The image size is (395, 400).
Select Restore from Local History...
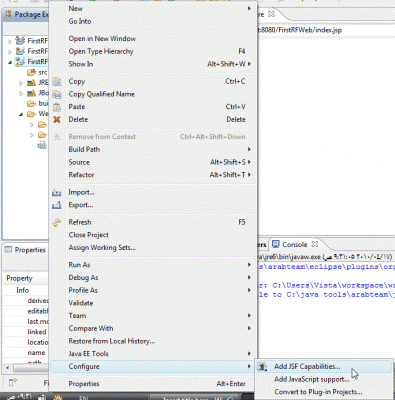click(x=153, y=341)
